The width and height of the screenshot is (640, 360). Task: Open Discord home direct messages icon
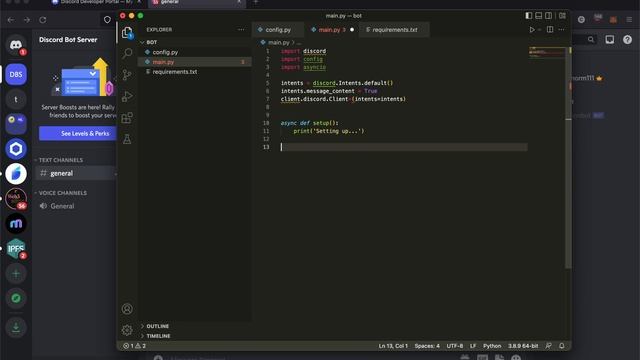pyautogui.click(x=16, y=45)
